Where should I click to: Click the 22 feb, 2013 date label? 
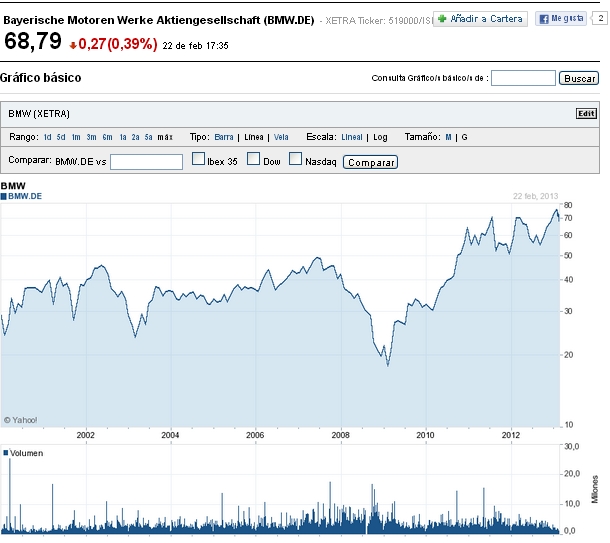pos(535,196)
